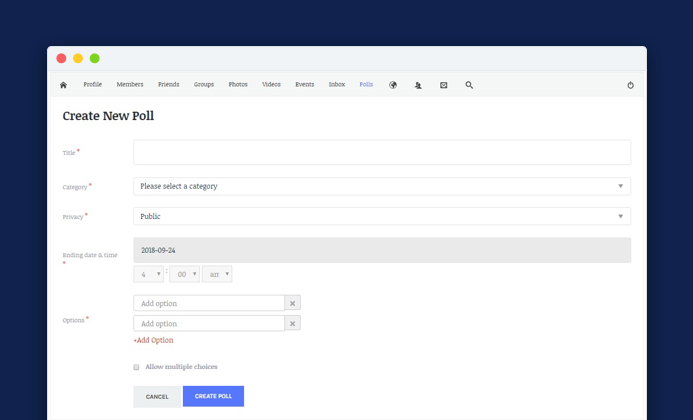Remove the second poll option

293,324
